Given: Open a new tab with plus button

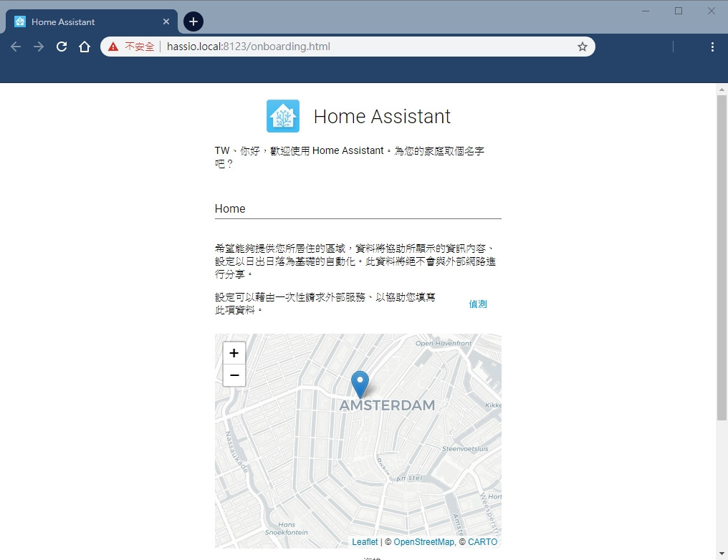Looking at the screenshot, I should click(193, 21).
